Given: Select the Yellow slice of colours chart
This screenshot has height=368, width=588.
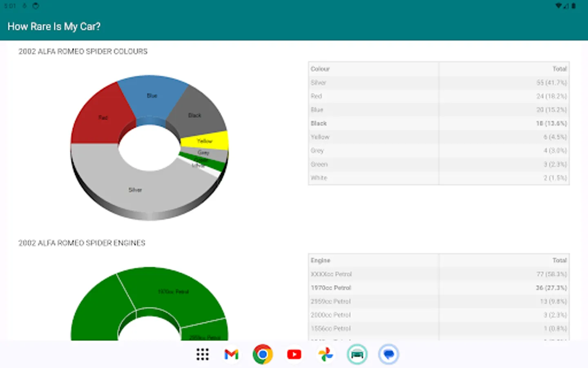Looking at the screenshot, I should [x=204, y=141].
